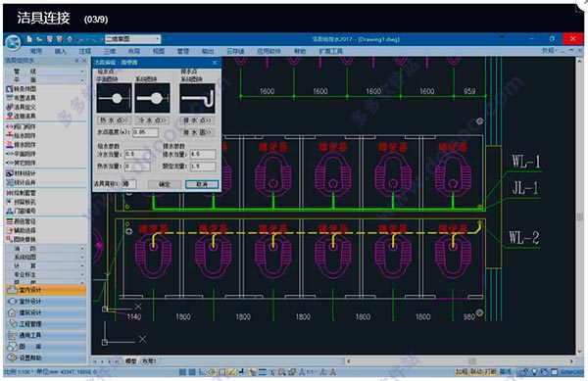Click the 排水点>> button
The width and height of the screenshot is (588, 381).
click(198, 120)
